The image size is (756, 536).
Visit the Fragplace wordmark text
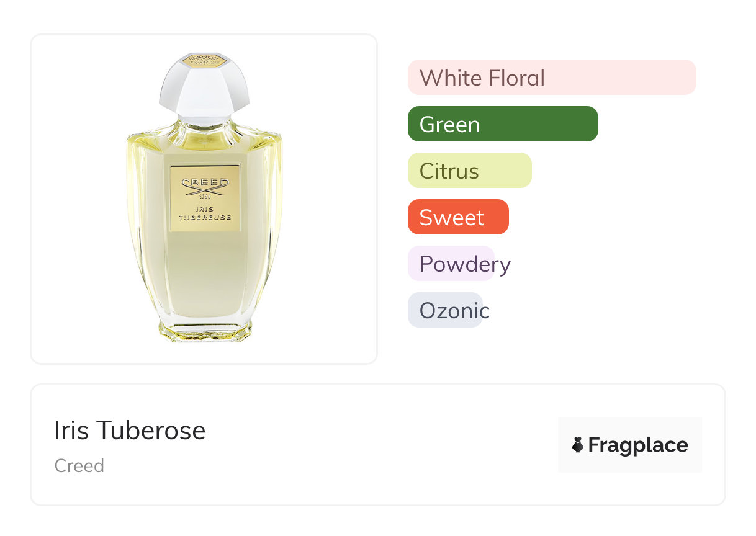[638, 445]
